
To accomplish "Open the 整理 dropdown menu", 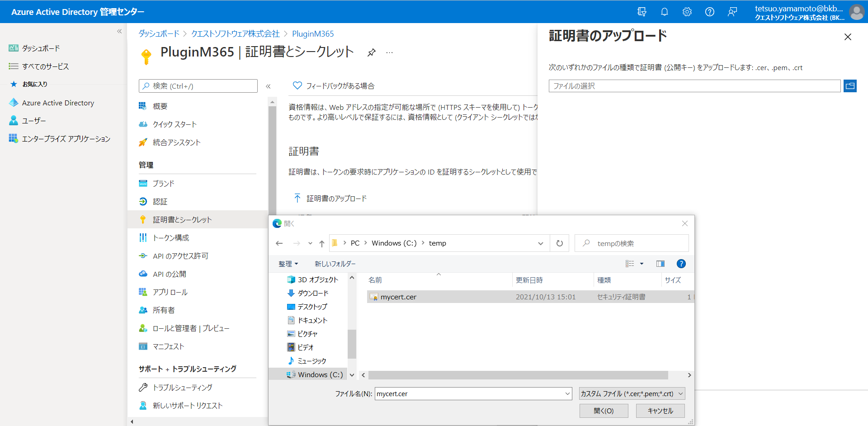I will point(288,264).
